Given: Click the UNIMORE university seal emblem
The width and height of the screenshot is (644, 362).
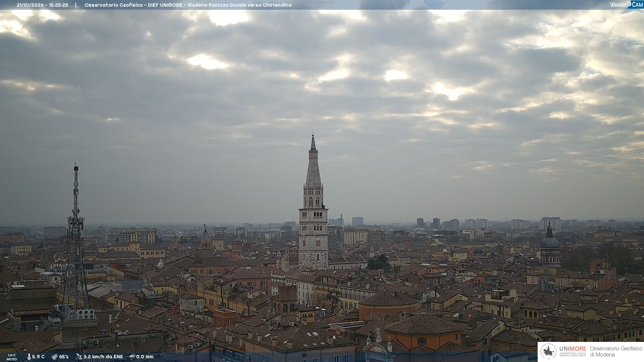Looking at the screenshot, I should (548, 352).
